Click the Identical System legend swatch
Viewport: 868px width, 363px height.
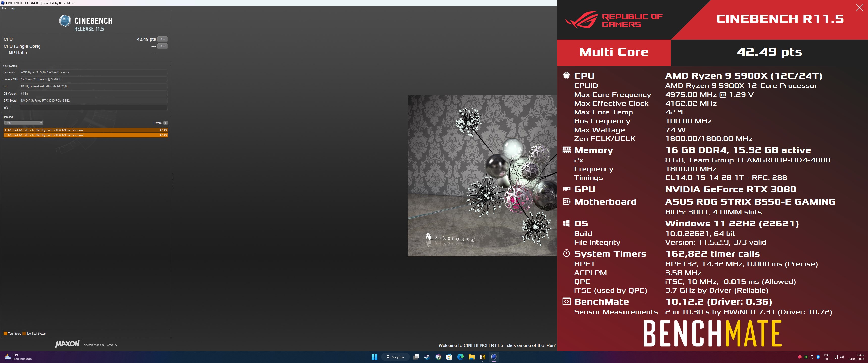tap(24, 333)
